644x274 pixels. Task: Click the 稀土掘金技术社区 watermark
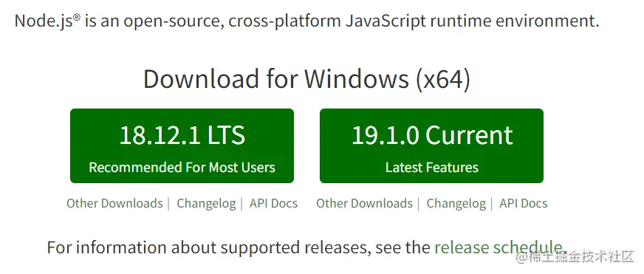[575, 258]
